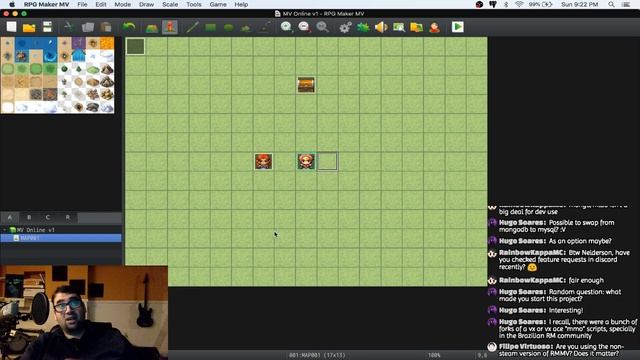Collapse the MV Online v1 tree node
Viewport: 640px width, 360px height.
coord(5,230)
